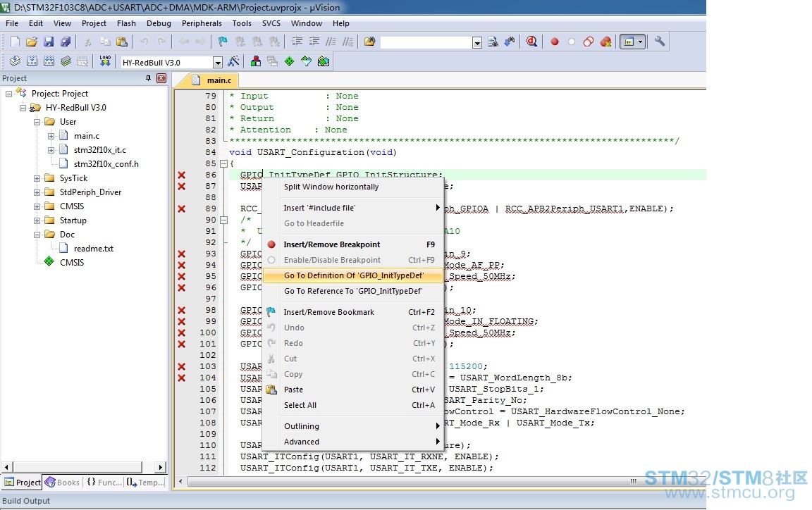Select readme.txt in the project tree
This screenshot has width=812, height=510.
(93, 249)
